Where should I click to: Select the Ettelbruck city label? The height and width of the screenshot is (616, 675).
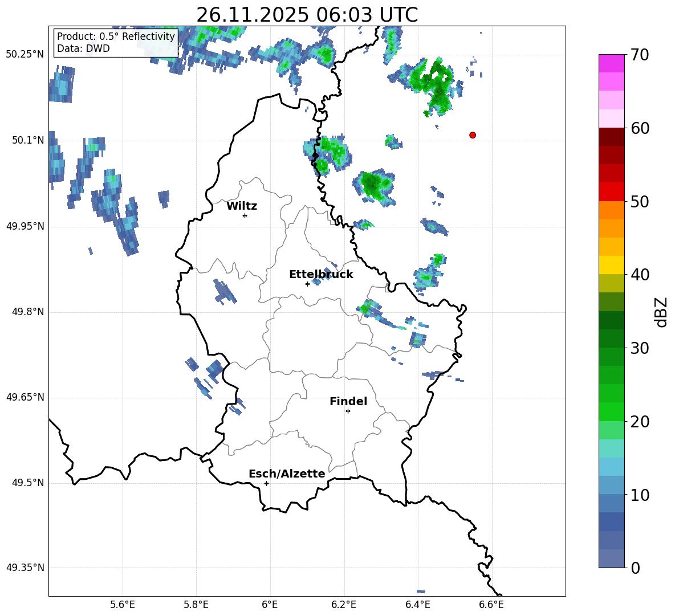321,275
